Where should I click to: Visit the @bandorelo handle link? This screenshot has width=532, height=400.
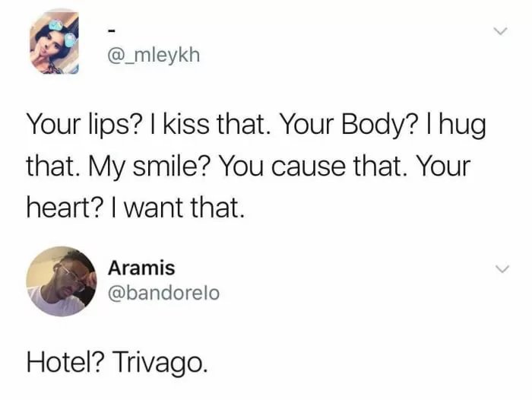tap(163, 293)
